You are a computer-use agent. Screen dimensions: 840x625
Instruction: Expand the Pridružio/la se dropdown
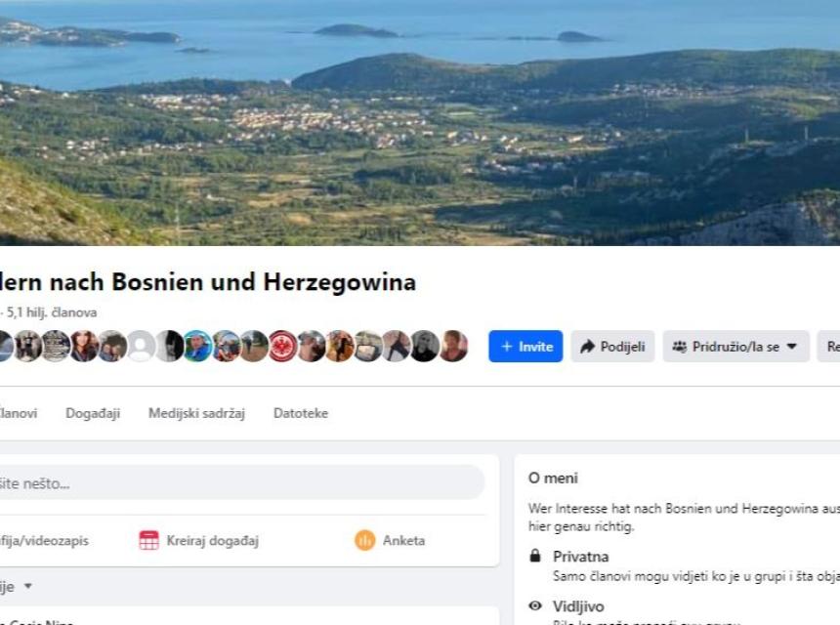click(x=735, y=347)
